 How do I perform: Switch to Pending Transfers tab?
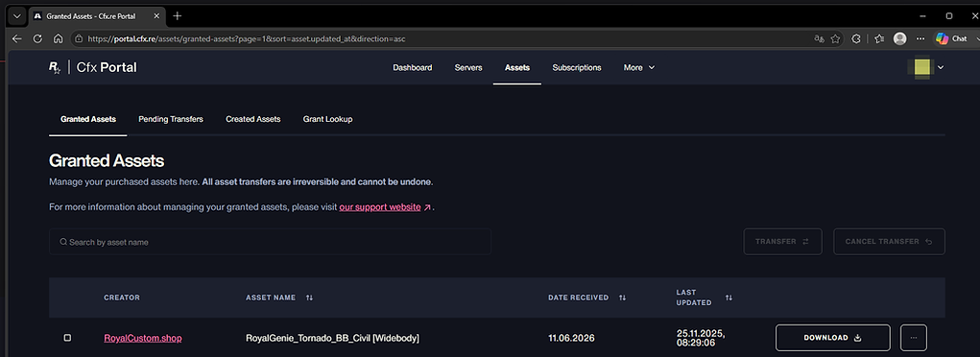[x=171, y=119]
